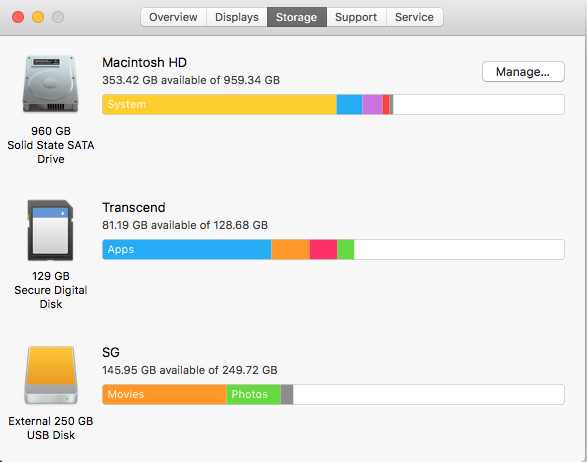Click the yellow minimize window button

coord(38,17)
